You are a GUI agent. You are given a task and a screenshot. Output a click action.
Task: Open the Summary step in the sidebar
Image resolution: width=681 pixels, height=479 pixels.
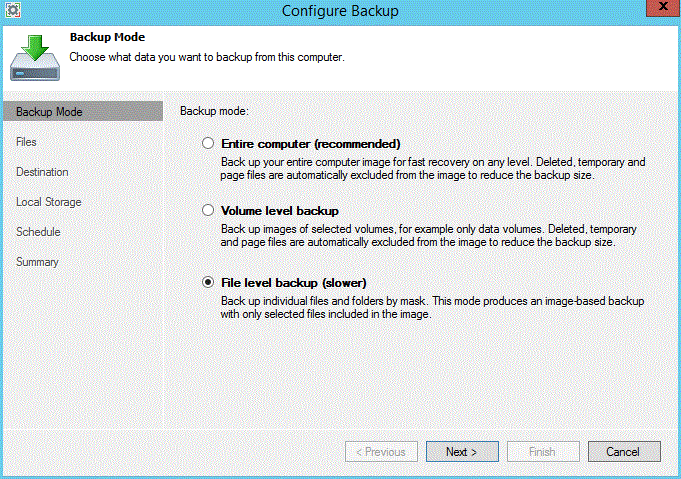[37, 262]
